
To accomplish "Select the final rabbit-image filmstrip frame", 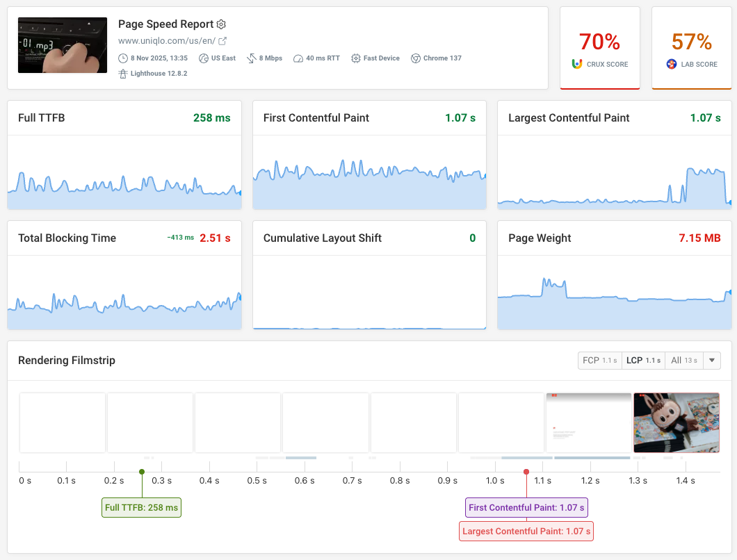I will (x=676, y=422).
